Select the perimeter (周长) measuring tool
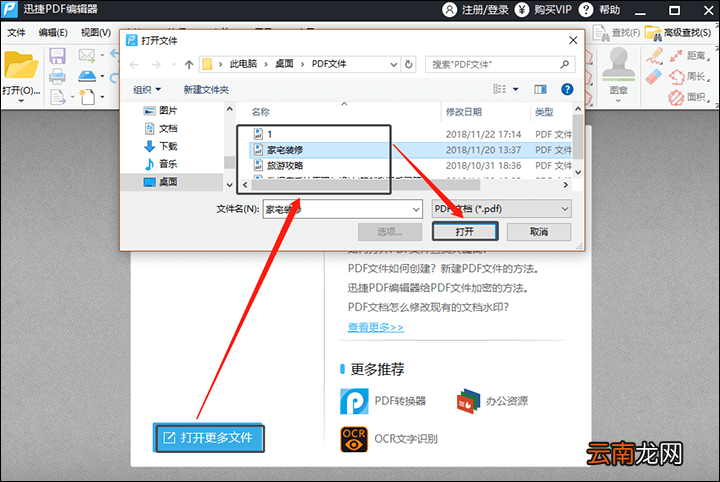 (690, 76)
